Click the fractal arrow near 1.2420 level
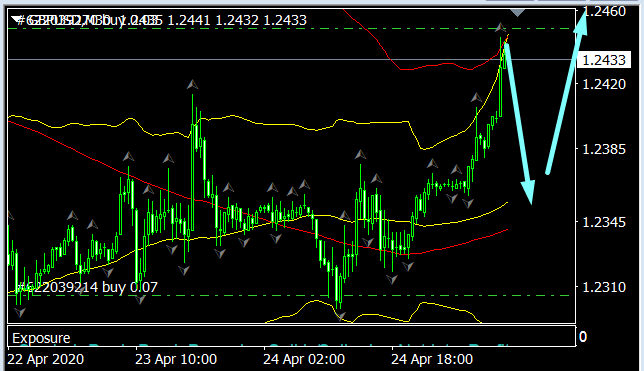This screenshot has height=371, width=644. [476, 98]
